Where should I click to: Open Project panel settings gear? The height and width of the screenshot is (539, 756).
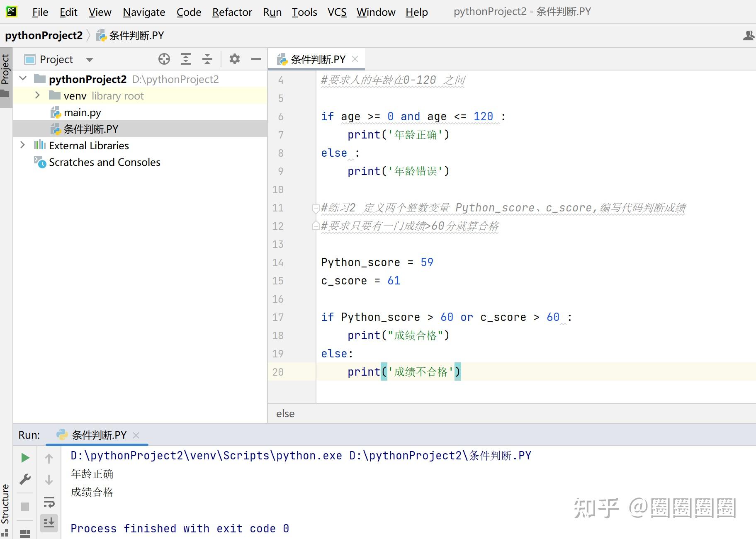coord(235,59)
